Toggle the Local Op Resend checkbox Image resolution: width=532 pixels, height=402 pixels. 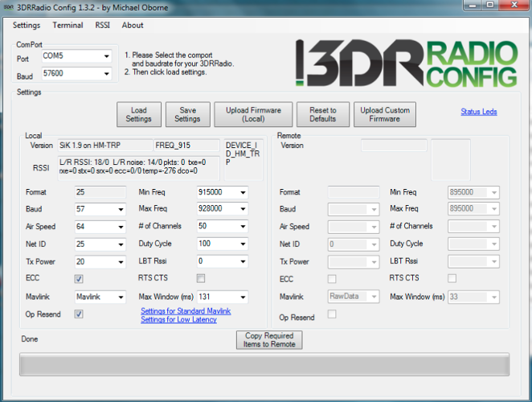pyautogui.click(x=79, y=314)
